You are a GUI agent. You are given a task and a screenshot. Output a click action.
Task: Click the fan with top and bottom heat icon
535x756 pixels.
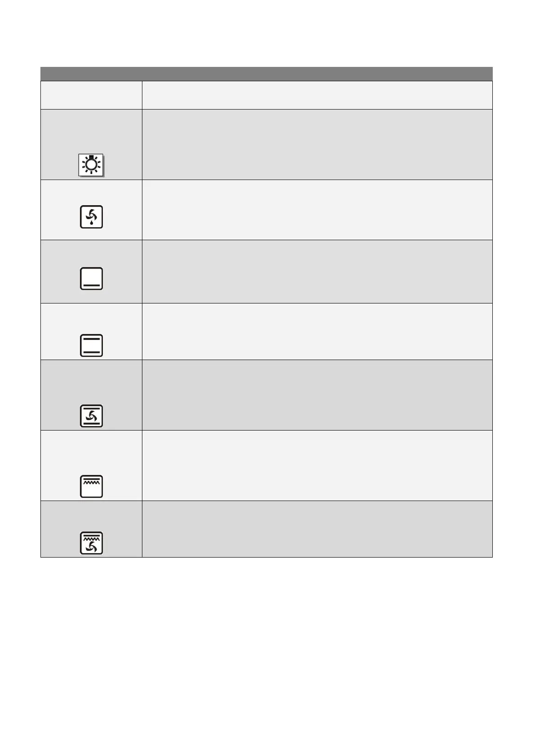(x=91, y=416)
